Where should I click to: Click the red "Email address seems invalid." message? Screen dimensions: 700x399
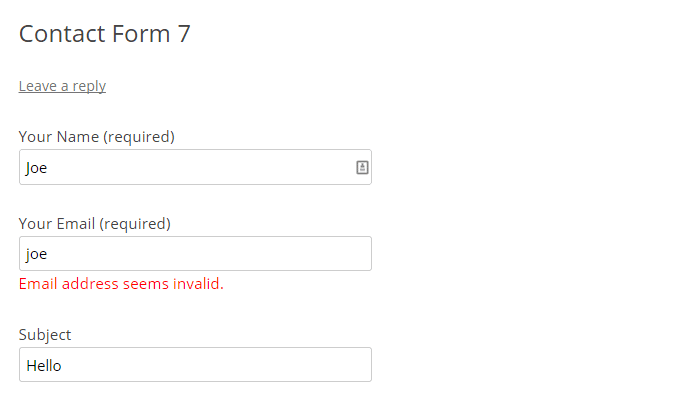tap(121, 284)
